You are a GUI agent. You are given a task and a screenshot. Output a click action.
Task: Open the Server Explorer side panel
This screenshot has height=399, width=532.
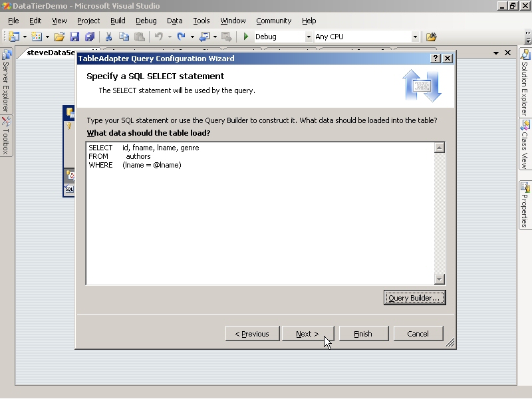6,80
